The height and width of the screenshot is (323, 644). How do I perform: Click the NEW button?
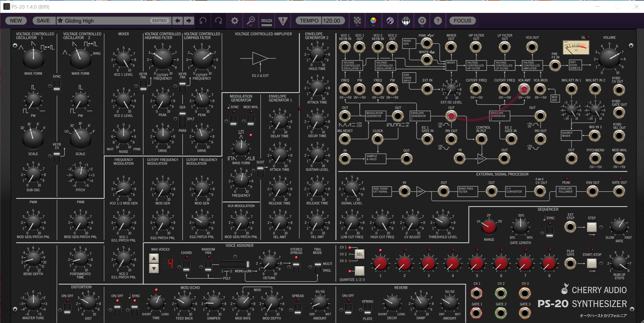[x=16, y=21]
